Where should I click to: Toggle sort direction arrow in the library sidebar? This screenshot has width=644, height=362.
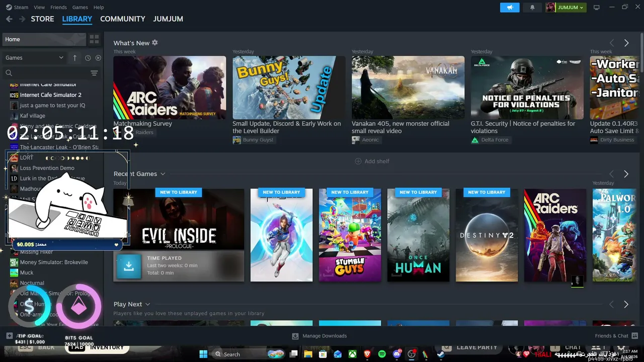click(75, 58)
